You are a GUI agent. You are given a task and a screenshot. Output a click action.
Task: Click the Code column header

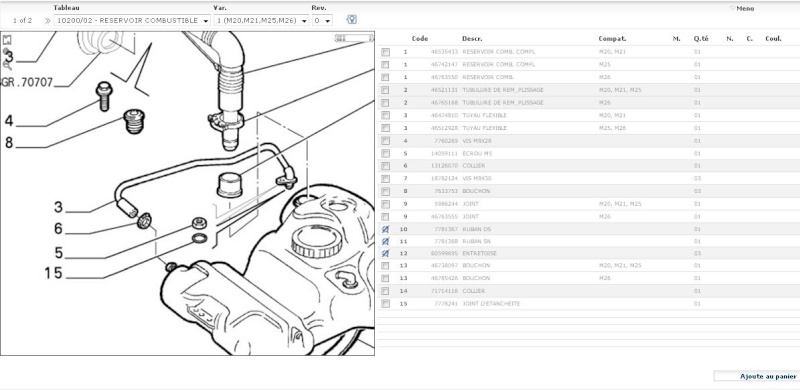coord(420,39)
